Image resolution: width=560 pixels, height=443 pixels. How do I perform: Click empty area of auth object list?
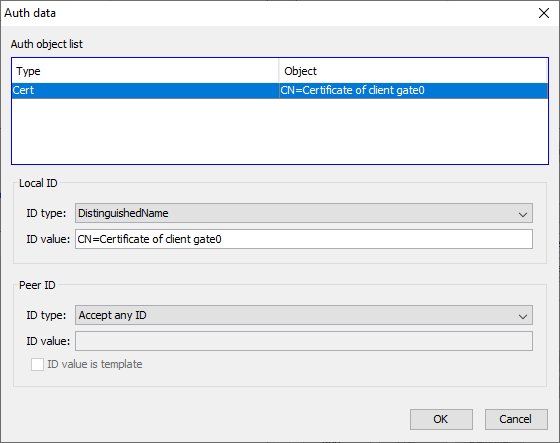click(x=280, y=131)
